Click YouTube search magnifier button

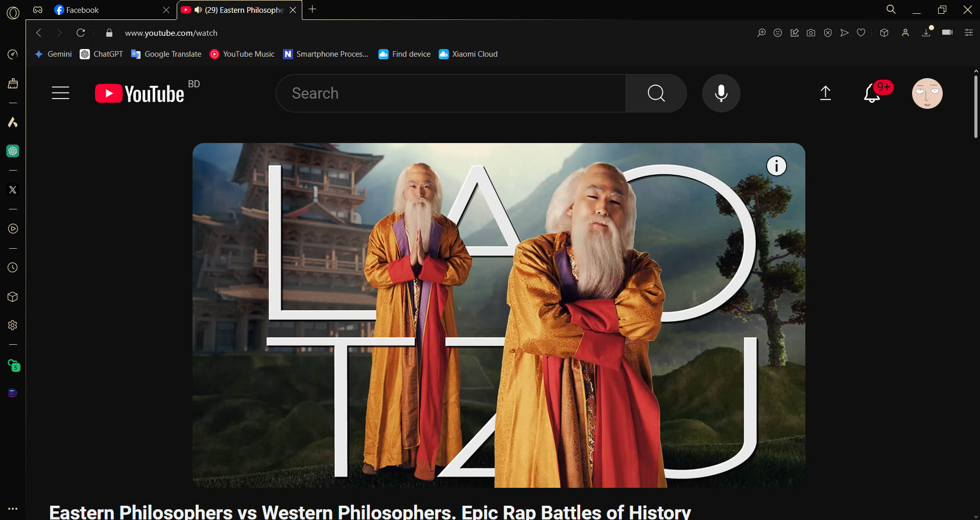656,93
